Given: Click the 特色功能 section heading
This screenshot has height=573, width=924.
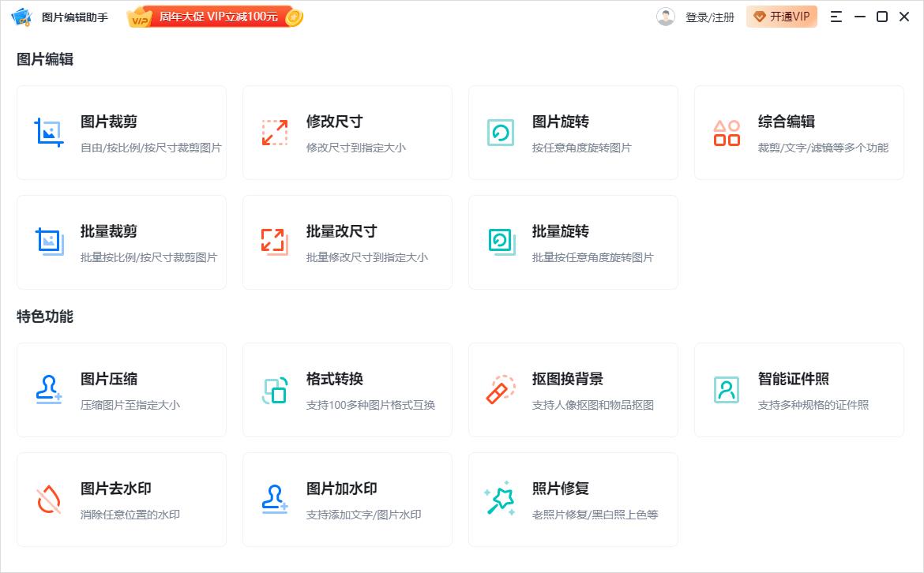Looking at the screenshot, I should [x=45, y=316].
